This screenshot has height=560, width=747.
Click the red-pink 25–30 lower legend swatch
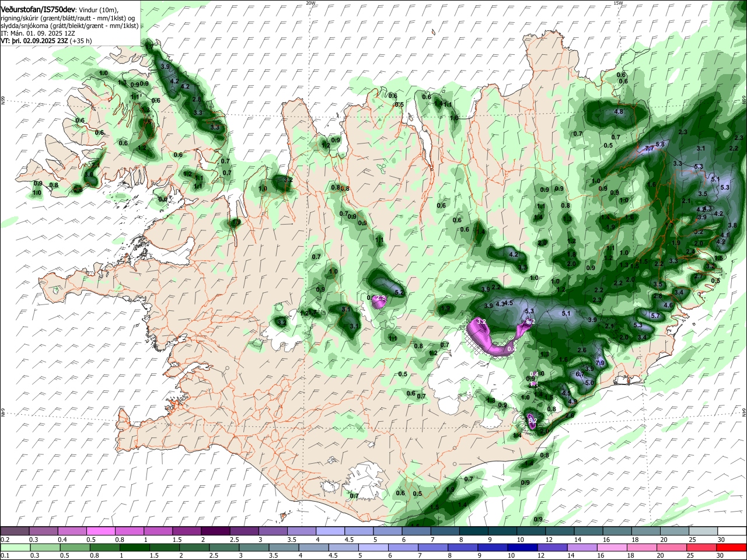tap(701, 548)
